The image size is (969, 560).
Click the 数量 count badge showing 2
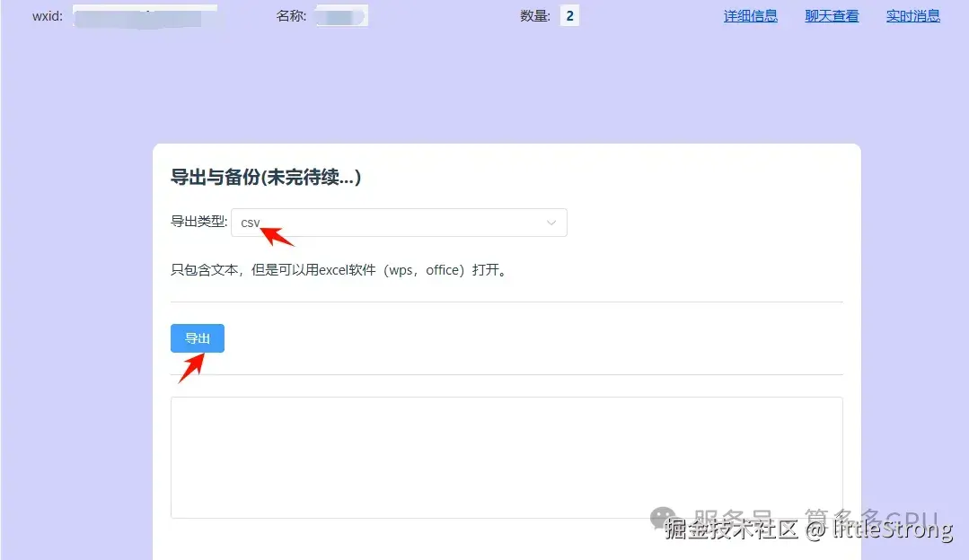tap(569, 15)
